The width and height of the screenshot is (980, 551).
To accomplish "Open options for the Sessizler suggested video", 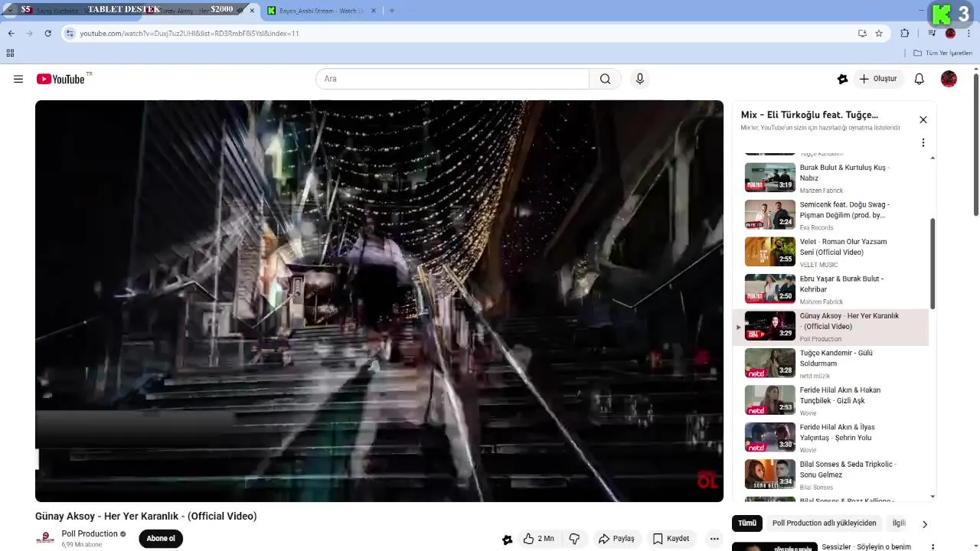I will coord(933,547).
